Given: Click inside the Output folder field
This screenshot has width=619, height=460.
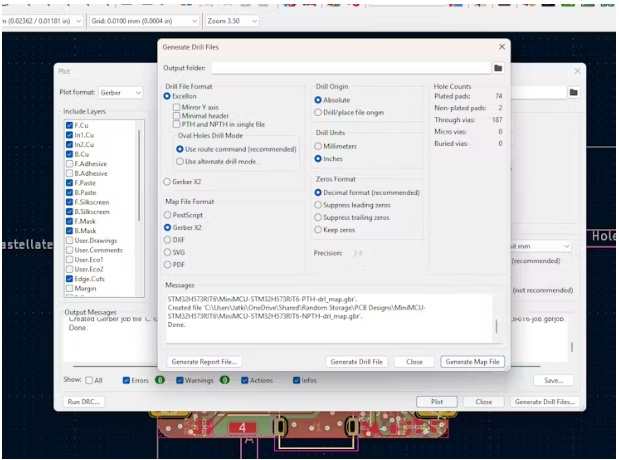Looking at the screenshot, I should (350, 68).
